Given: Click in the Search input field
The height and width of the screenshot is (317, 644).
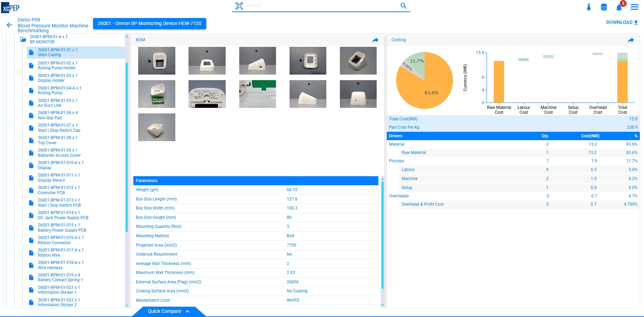Looking at the screenshot, I should tap(321, 6).
